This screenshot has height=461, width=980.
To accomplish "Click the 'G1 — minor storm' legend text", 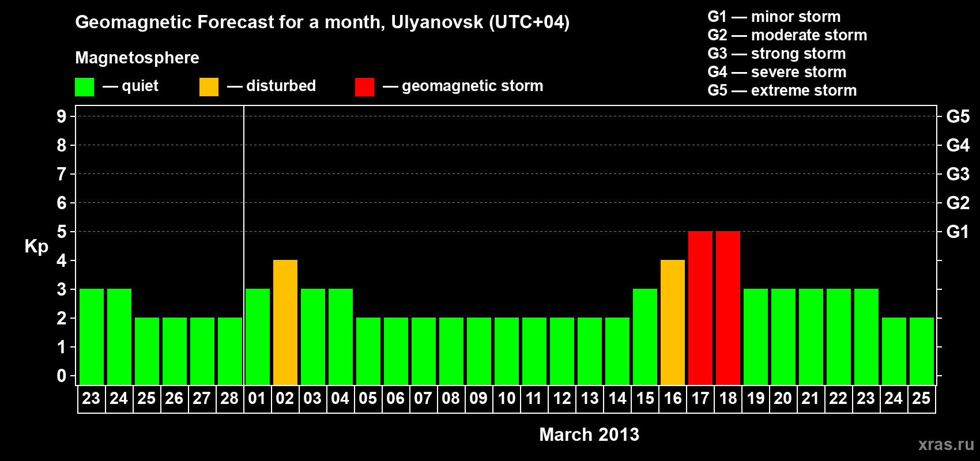I will coord(774,17).
